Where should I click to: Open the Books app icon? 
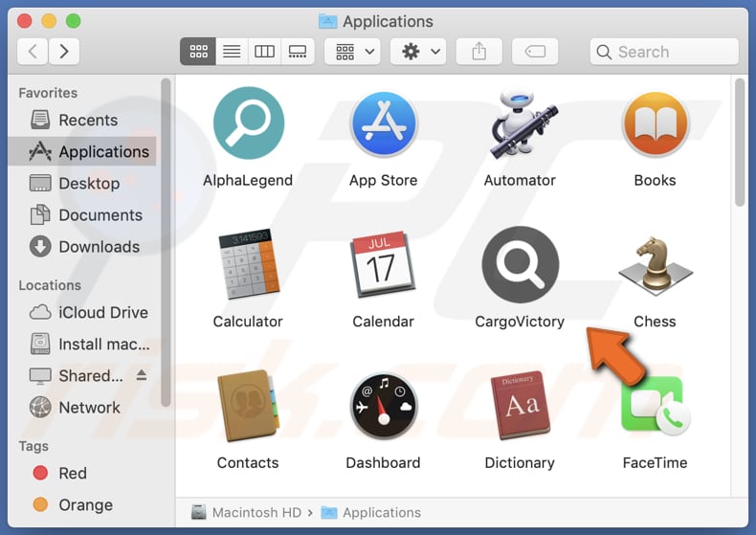click(x=656, y=124)
